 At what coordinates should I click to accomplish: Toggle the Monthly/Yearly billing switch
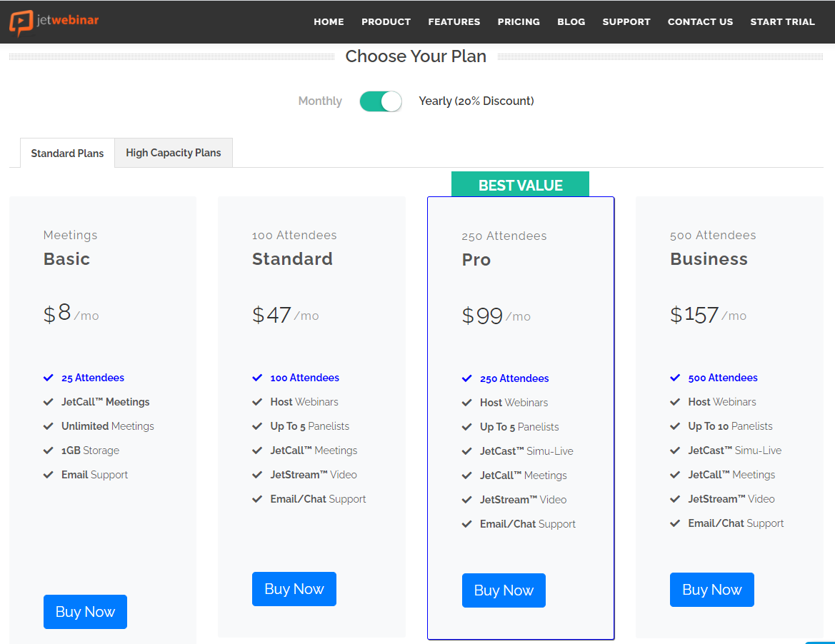point(381,101)
